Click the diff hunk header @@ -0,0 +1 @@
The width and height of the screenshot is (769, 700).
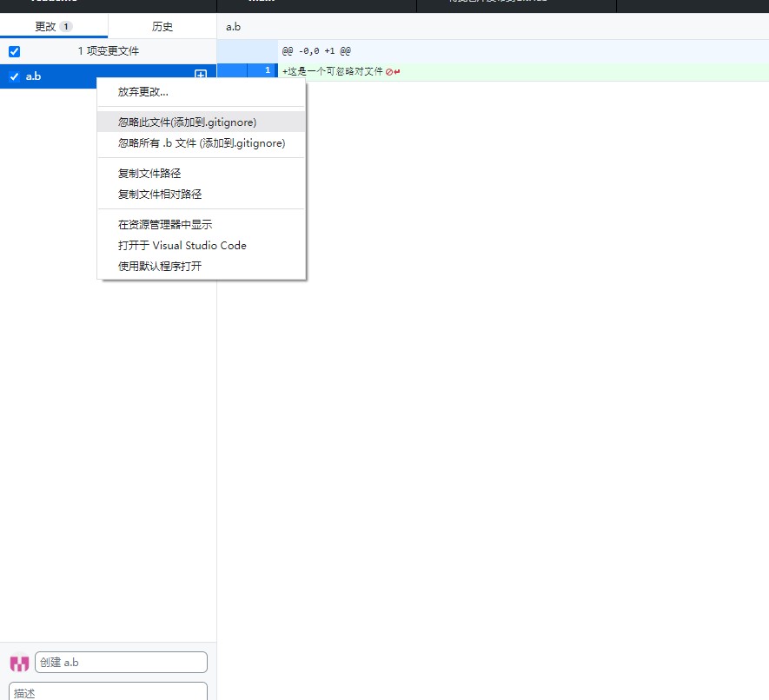(316, 51)
